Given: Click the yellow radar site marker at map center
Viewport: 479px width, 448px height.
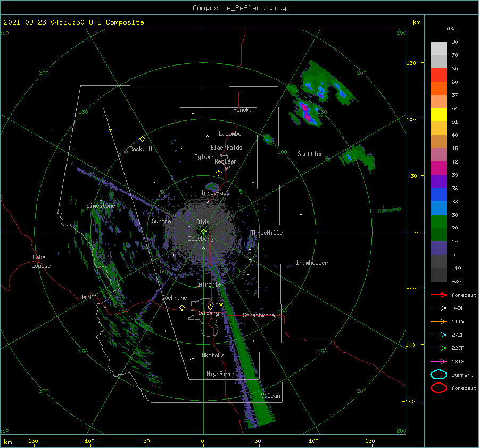Looking at the screenshot, I should coord(203,232).
